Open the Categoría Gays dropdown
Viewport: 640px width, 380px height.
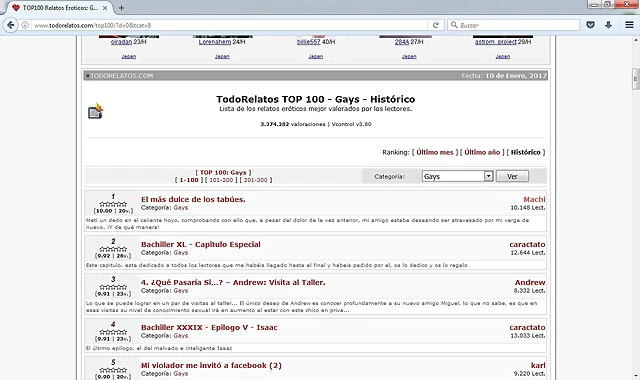457,176
